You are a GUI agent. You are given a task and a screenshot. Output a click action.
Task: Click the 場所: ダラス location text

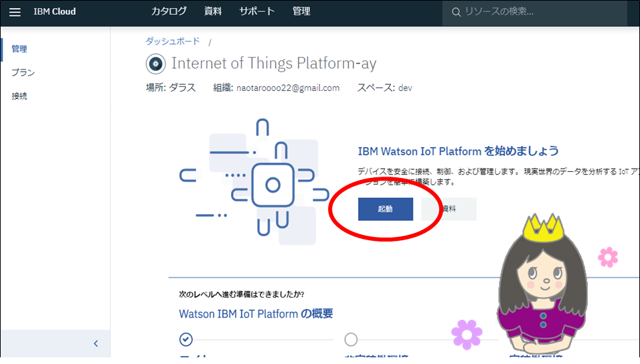click(171, 88)
